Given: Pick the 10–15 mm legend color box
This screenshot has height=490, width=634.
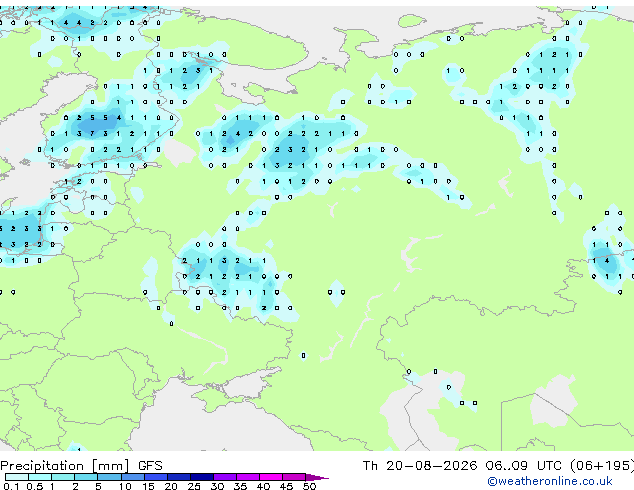Looking at the screenshot, I should [x=132, y=477].
